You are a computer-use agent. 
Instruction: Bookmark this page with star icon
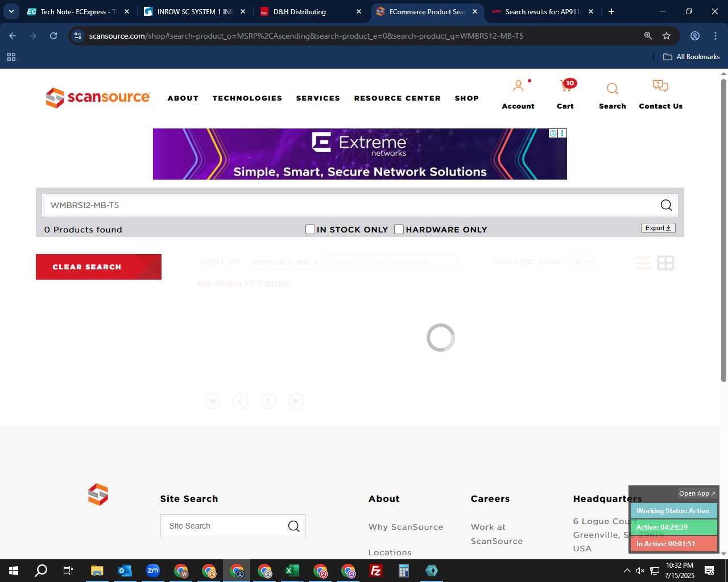click(x=667, y=36)
